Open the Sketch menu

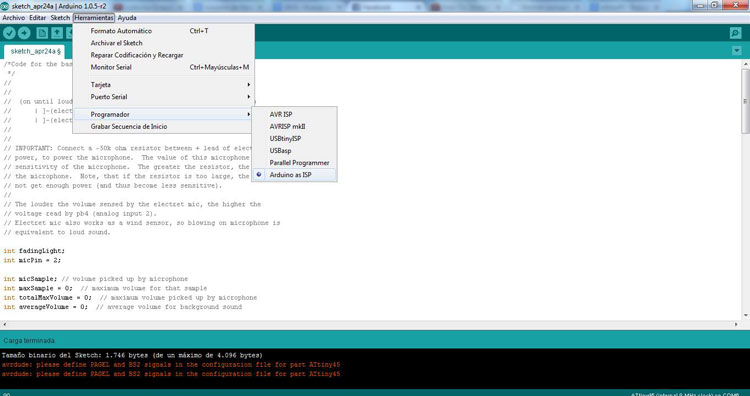pos(60,18)
